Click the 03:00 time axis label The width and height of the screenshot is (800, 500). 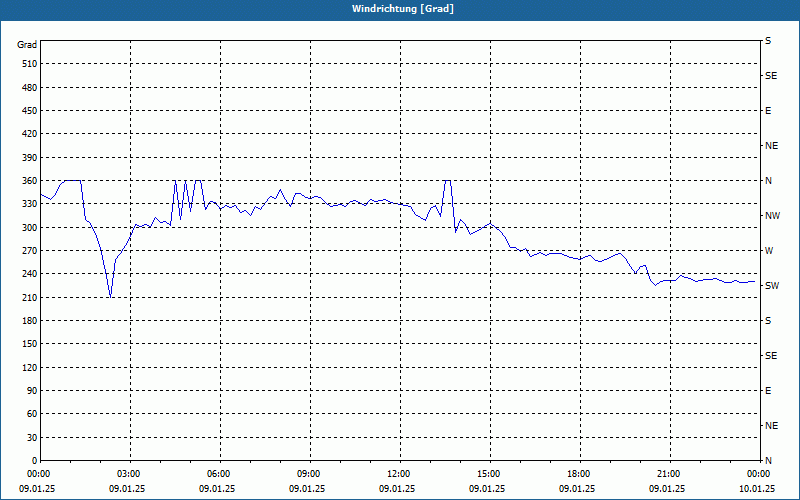[129, 474]
